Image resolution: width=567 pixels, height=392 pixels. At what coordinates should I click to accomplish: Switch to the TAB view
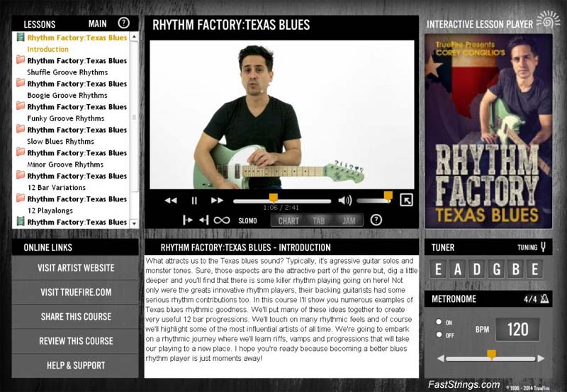[318, 220]
